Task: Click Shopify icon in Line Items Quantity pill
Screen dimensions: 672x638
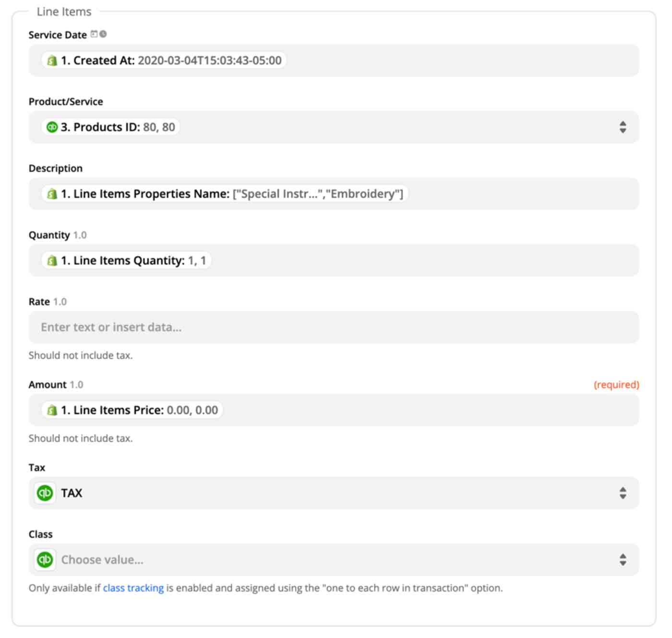Action: (x=52, y=261)
